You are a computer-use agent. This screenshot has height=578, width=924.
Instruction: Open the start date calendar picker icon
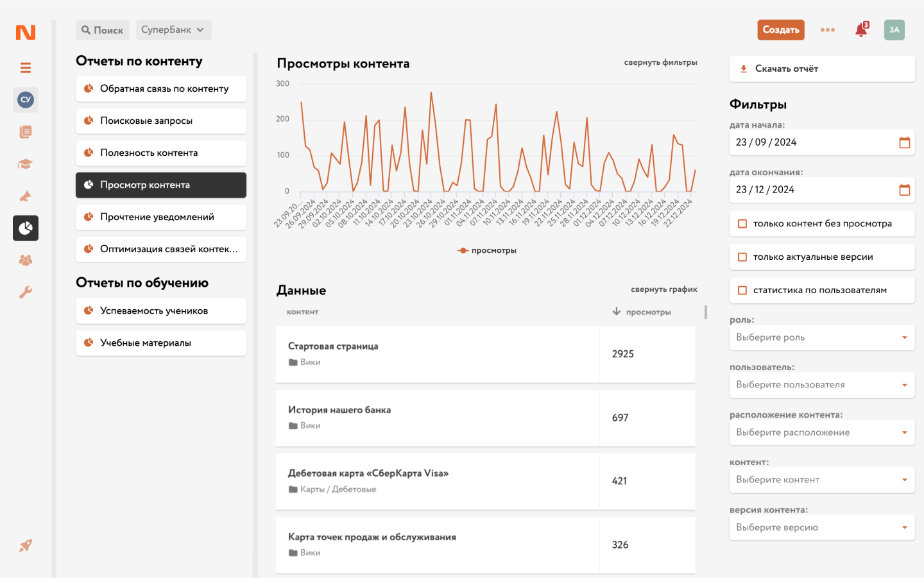[904, 142]
